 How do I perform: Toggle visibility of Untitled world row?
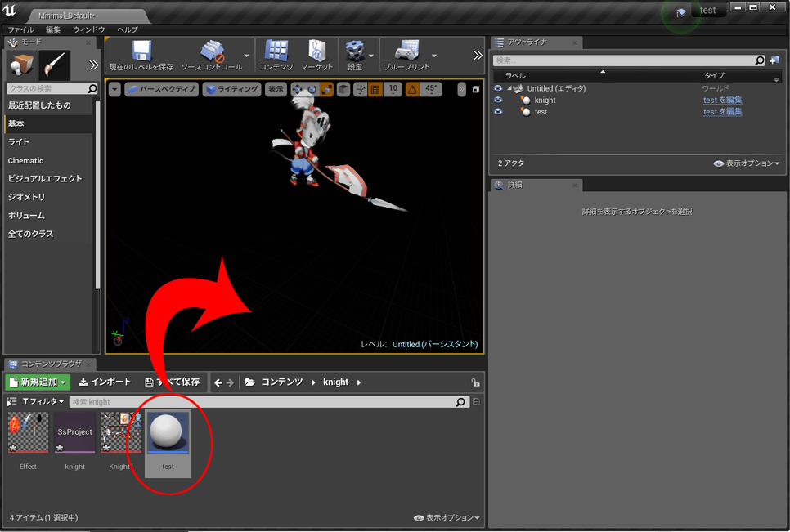498,88
